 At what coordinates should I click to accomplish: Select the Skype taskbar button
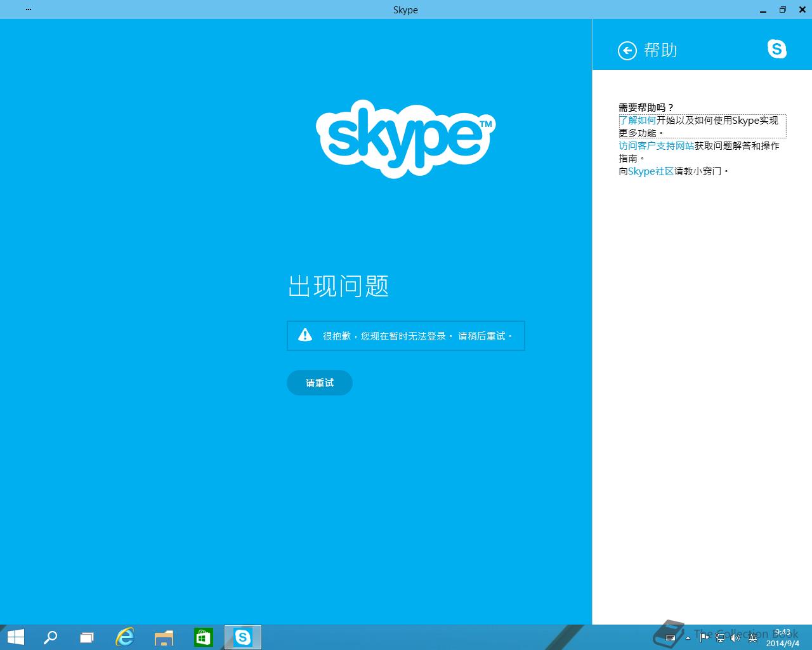243,637
